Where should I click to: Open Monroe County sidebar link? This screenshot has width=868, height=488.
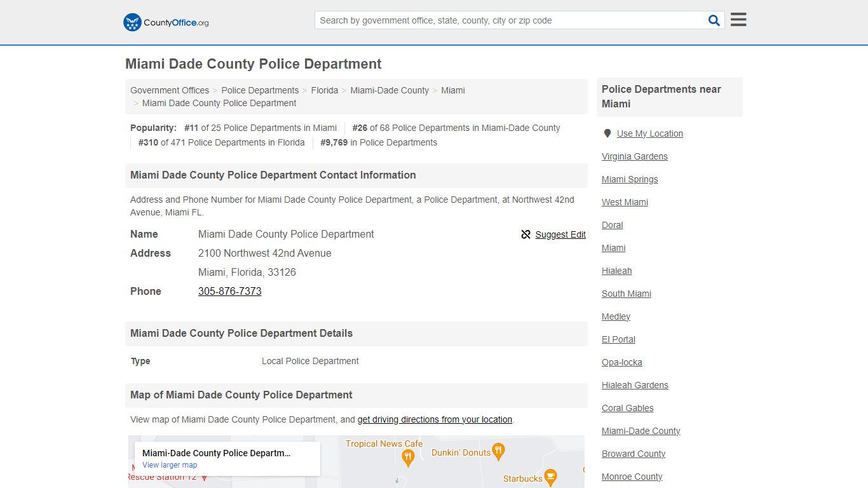(x=632, y=477)
